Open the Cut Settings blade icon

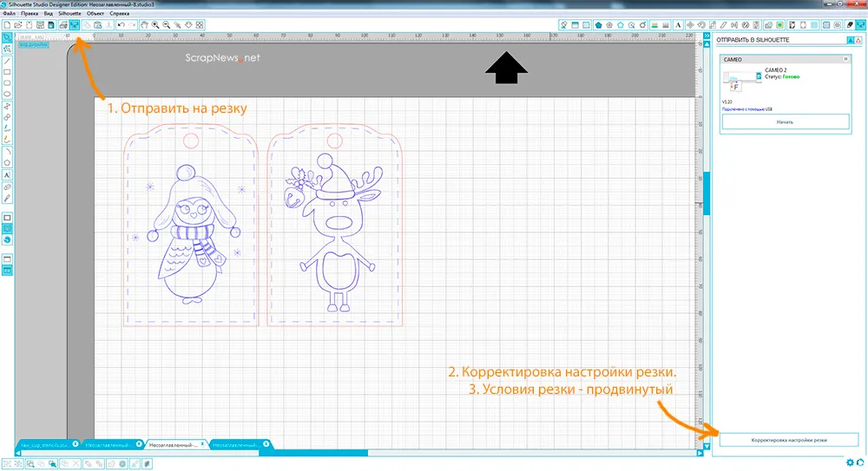coord(850,25)
